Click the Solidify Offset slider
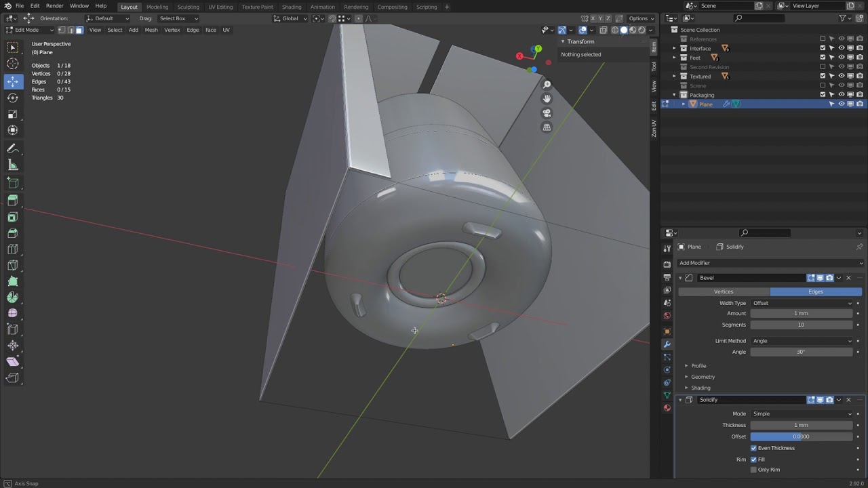868x488 pixels. [801, 436]
